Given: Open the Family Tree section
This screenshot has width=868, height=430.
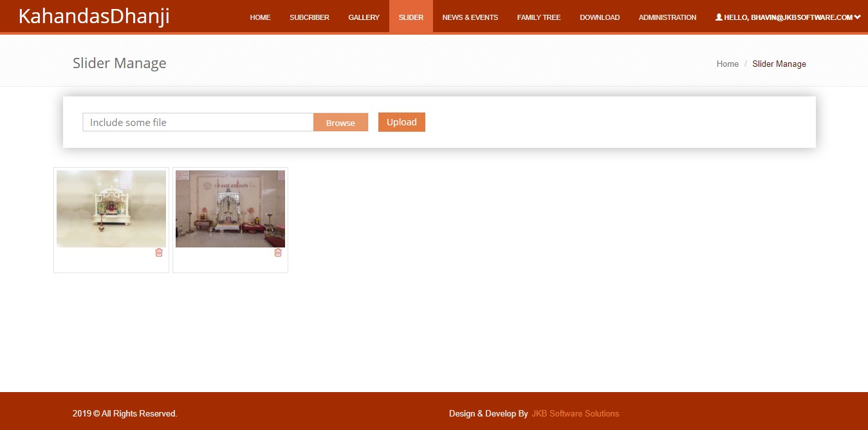Looking at the screenshot, I should (539, 17).
